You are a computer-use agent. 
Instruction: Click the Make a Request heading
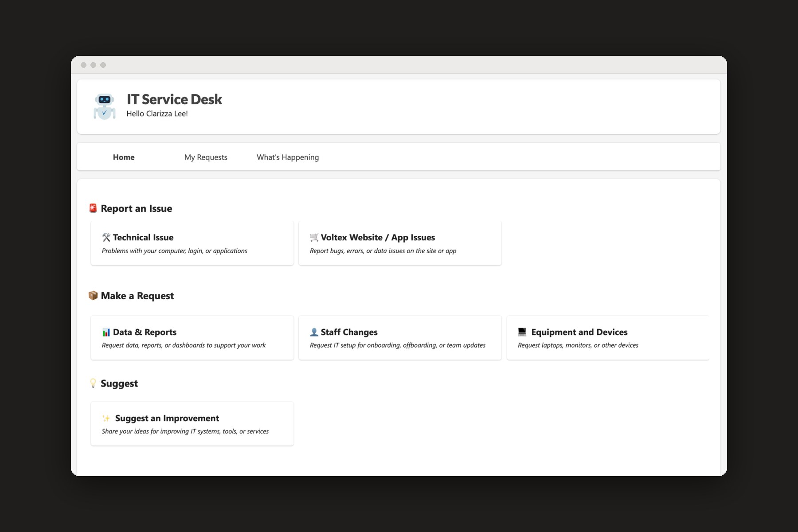[137, 296]
